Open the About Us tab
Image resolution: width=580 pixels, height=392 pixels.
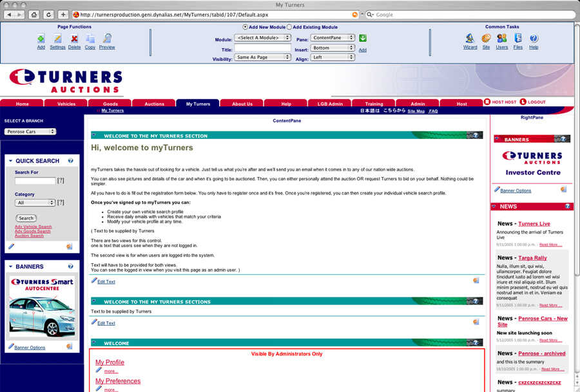coord(242,104)
